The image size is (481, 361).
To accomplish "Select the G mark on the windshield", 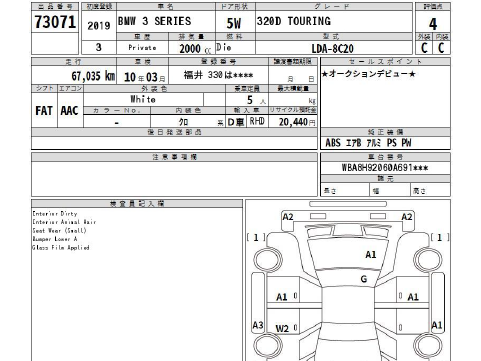I will pos(364,279).
